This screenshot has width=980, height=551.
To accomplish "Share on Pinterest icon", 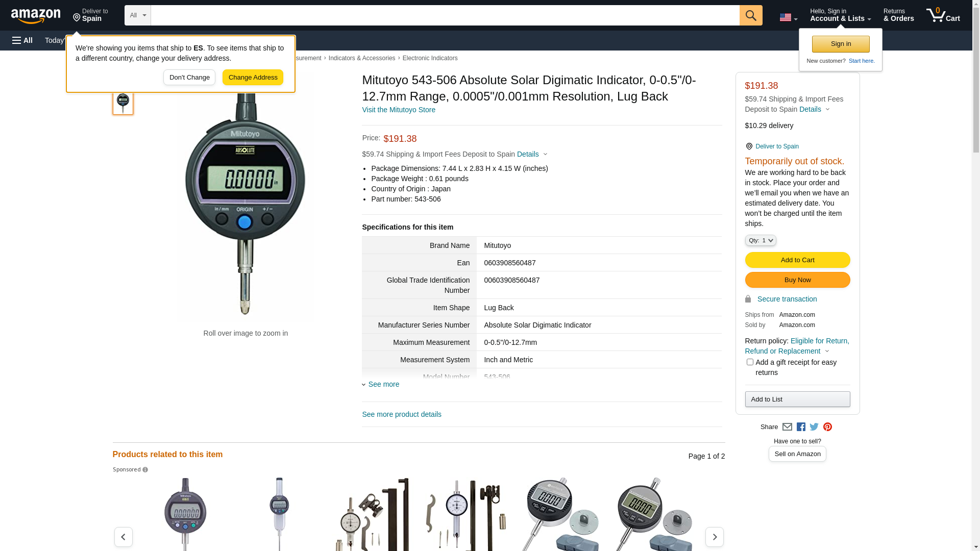I will (827, 427).
